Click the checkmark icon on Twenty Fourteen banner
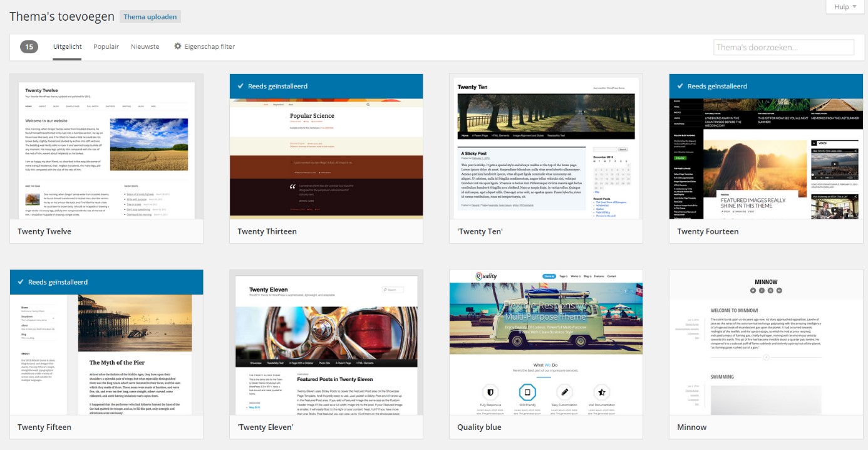The width and height of the screenshot is (868, 450). [x=679, y=86]
